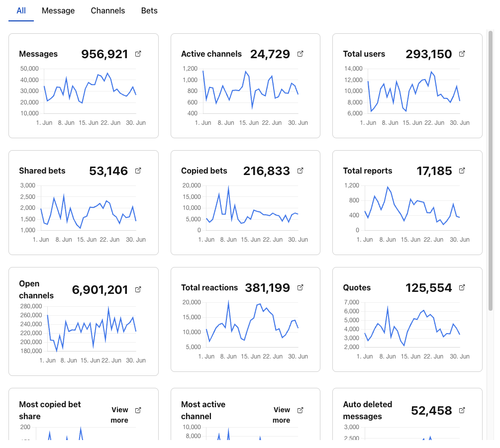
Task: Click View more on Most active channel
Action: [x=282, y=415]
